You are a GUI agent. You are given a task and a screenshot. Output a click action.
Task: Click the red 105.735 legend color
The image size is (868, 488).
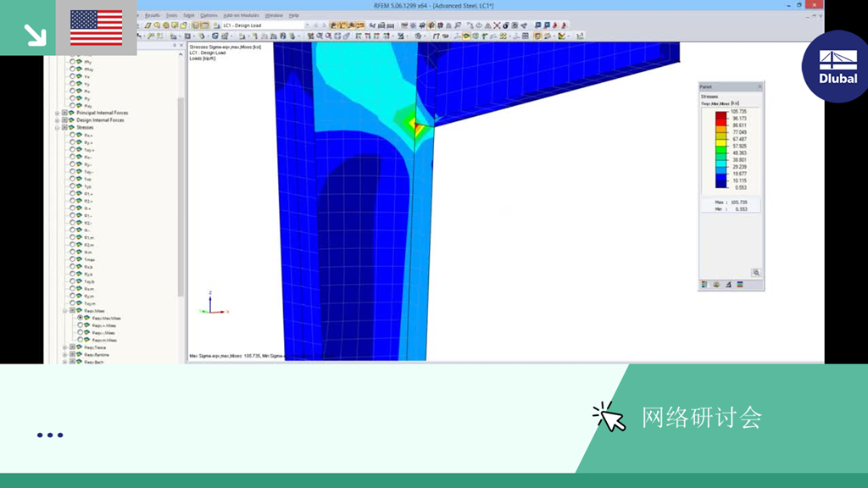tap(721, 115)
